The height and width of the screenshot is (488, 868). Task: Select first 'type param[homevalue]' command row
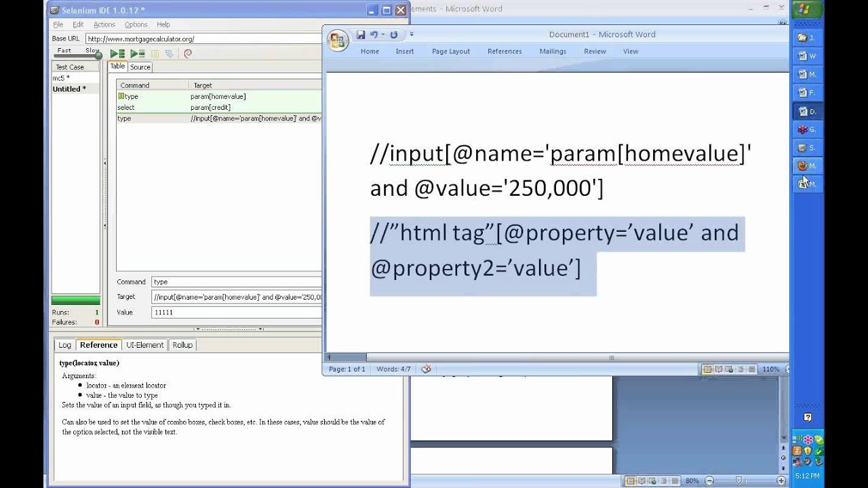tap(218, 96)
